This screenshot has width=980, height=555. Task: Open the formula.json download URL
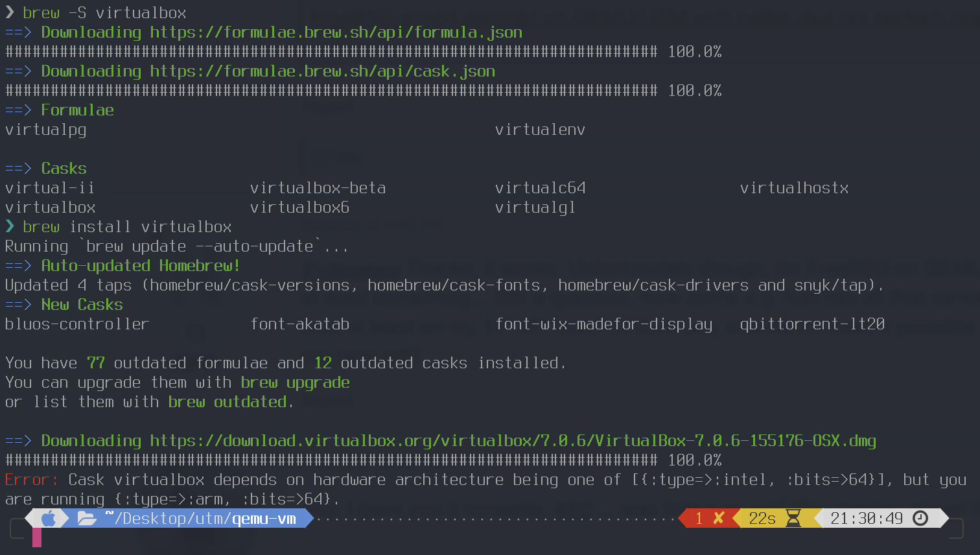pos(336,32)
